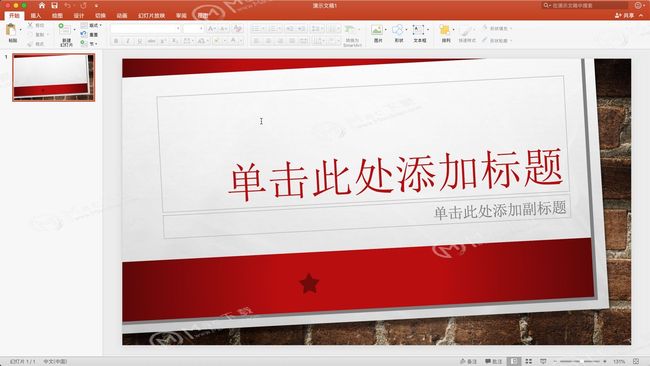This screenshot has height=366, width=650.
Task: Switch to normal view in status bar
Action: (514, 361)
